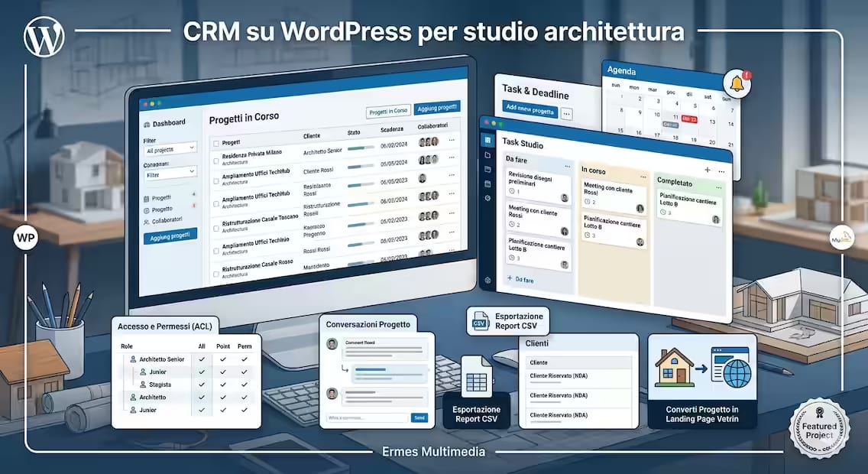Open the Dashboard from the sidebar
868x474 pixels.
(x=170, y=122)
